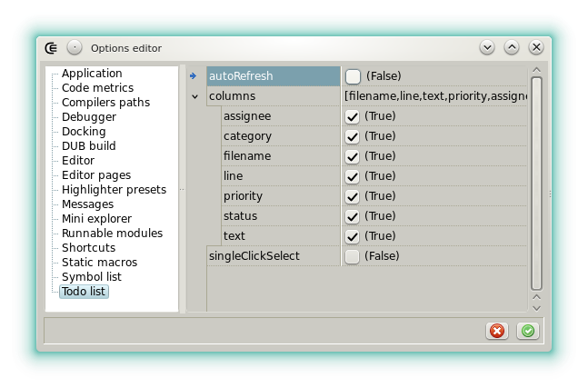Viewport: 588px width, 388px height.
Task: Click the red cancel button icon
Action: [496, 331]
